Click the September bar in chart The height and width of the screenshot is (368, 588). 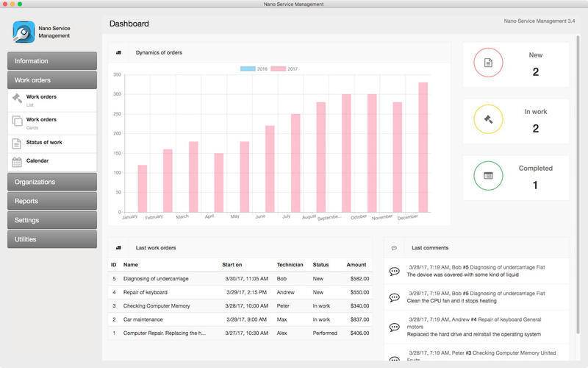(x=346, y=153)
